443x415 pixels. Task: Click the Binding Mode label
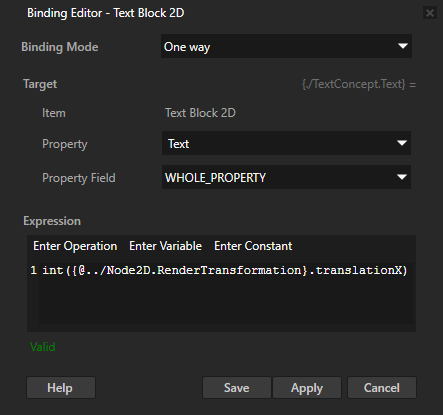tap(60, 47)
